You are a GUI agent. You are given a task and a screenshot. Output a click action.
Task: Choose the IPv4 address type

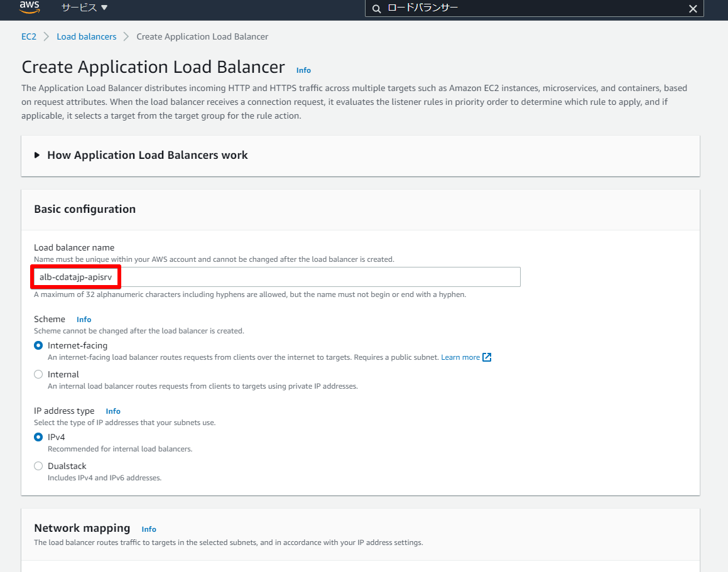point(38,437)
